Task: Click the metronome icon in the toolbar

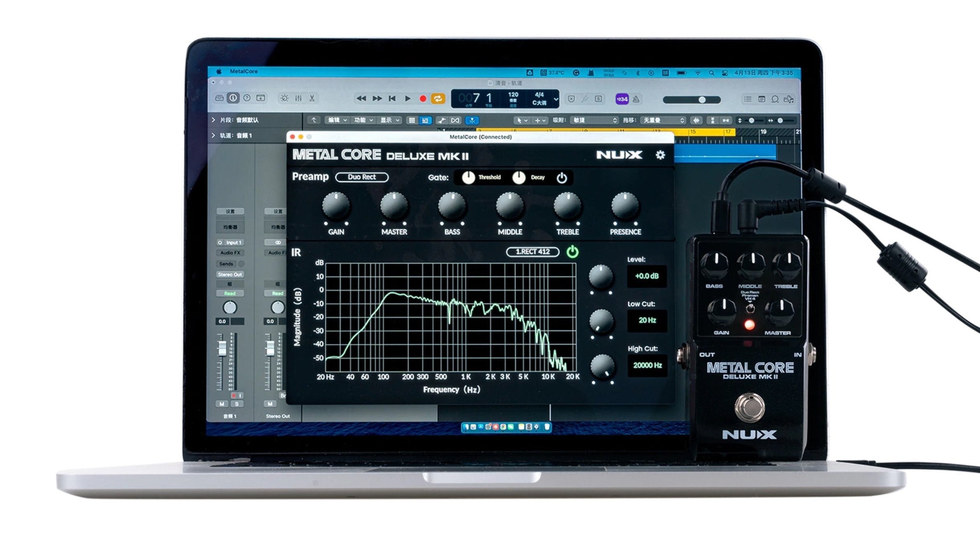Action: 637,99
